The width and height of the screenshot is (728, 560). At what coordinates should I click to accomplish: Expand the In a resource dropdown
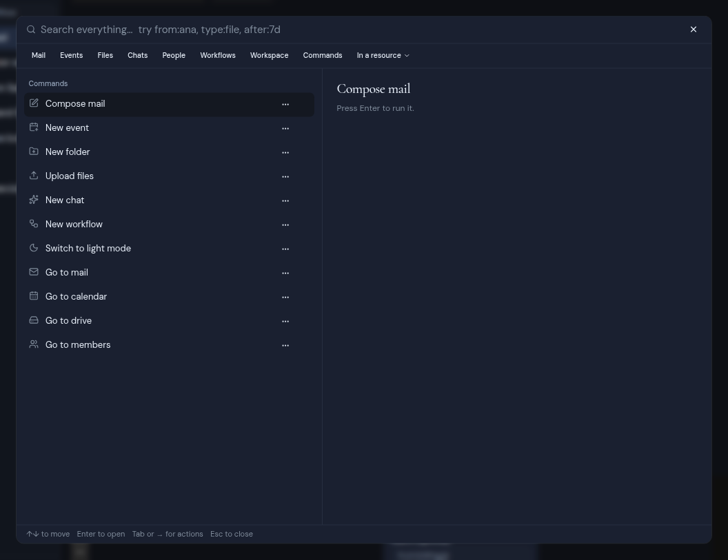click(x=383, y=55)
